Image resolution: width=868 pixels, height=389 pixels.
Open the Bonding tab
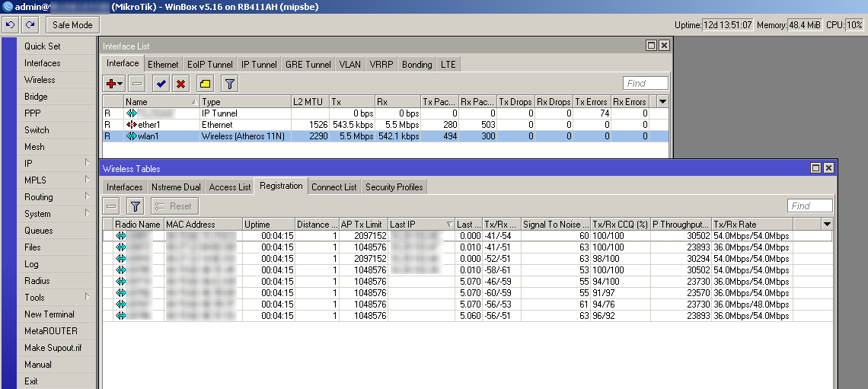[416, 64]
